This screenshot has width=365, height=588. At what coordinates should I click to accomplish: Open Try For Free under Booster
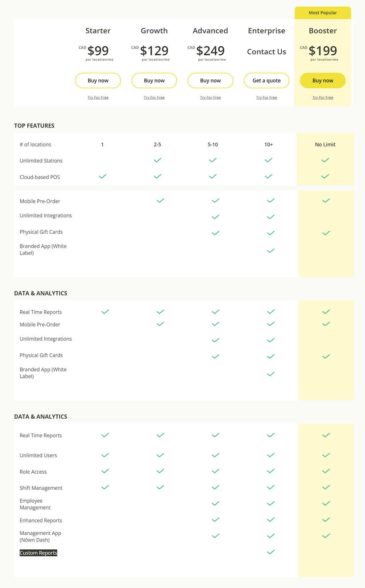323,98
